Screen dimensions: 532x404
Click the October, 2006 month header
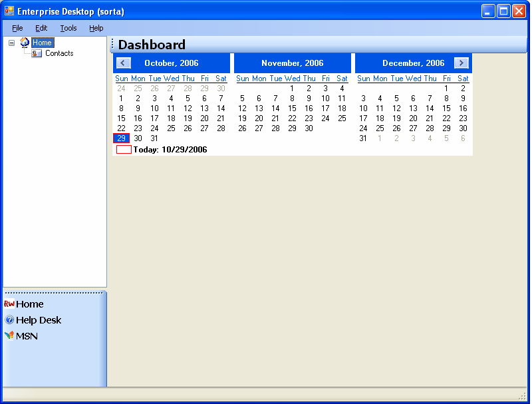[171, 63]
